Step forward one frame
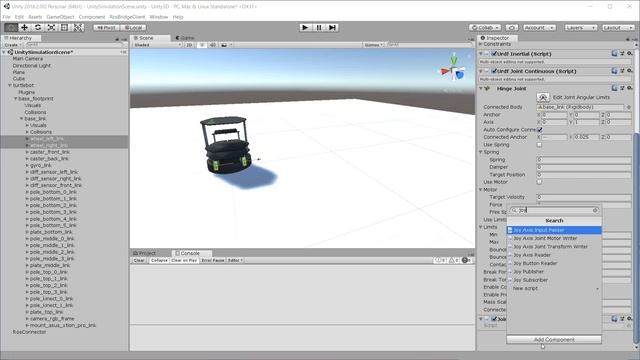640x360 pixels. click(332, 27)
